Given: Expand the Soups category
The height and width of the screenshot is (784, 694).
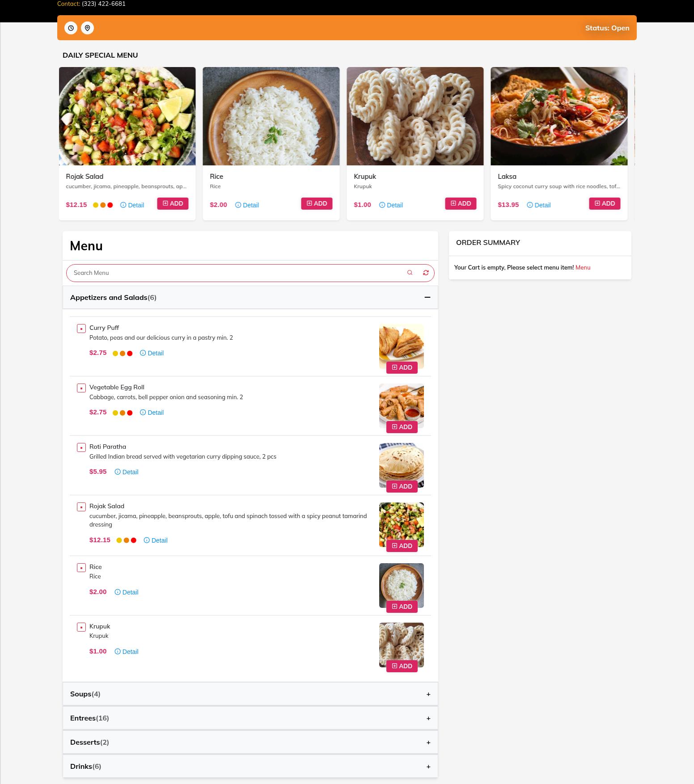Looking at the screenshot, I should point(250,694).
